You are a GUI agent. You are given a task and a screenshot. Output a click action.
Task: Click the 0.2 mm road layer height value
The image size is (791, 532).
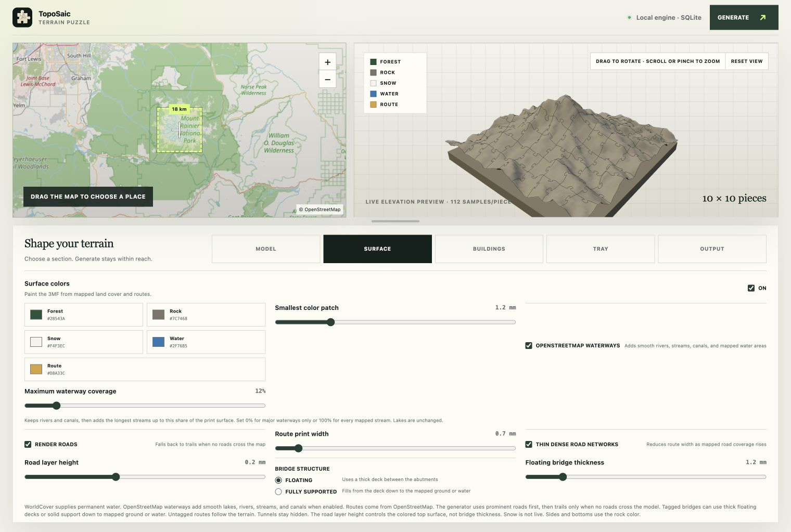tap(255, 462)
